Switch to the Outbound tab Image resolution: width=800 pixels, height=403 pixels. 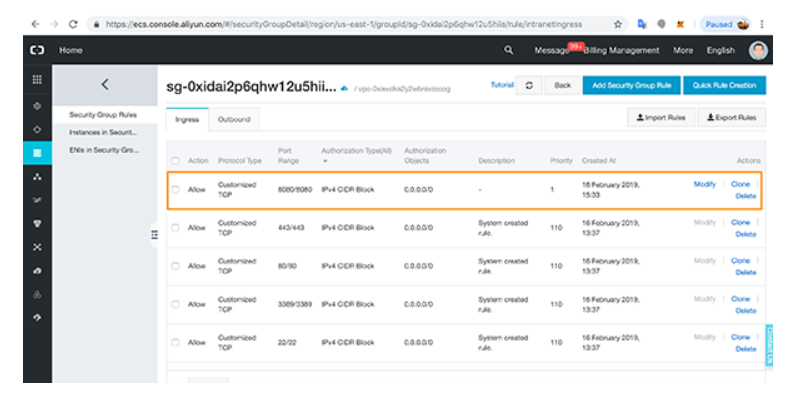click(x=234, y=119)
